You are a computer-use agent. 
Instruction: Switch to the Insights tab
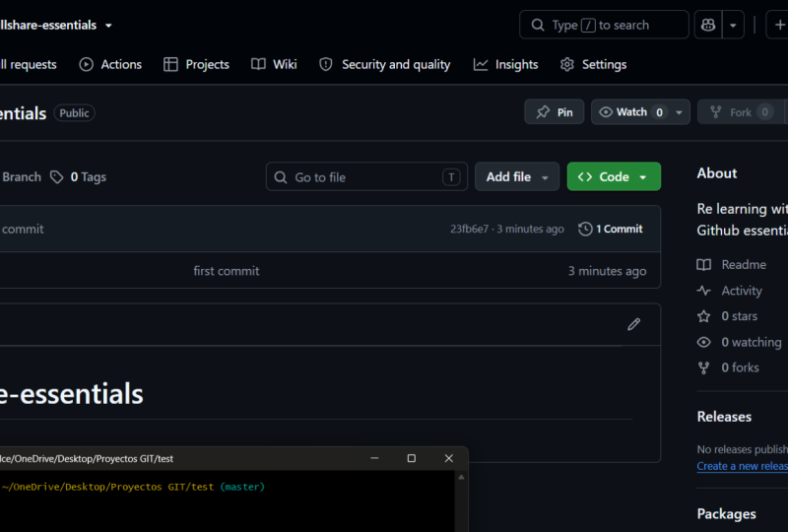tap(505, 64)
